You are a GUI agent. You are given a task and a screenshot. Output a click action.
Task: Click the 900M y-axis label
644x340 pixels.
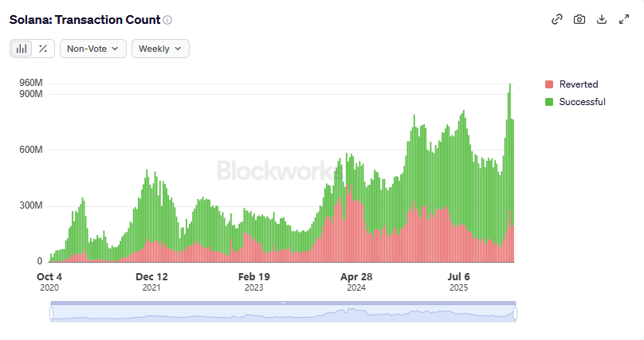(31, 94)
